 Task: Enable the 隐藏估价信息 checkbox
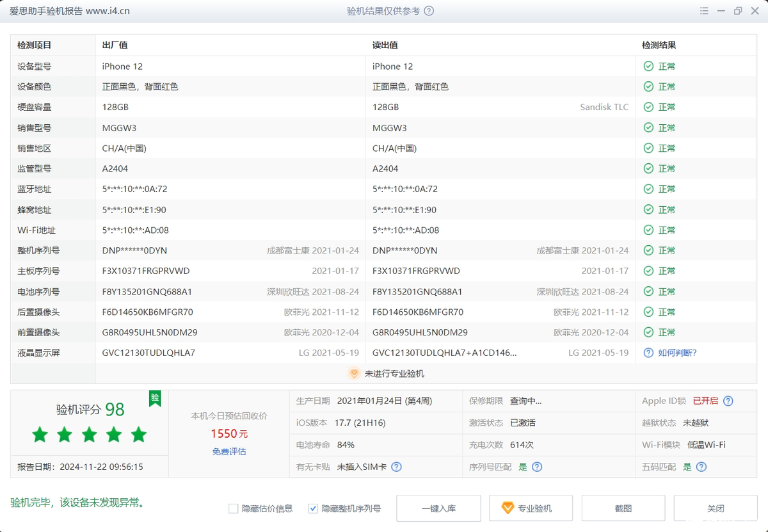233,508
